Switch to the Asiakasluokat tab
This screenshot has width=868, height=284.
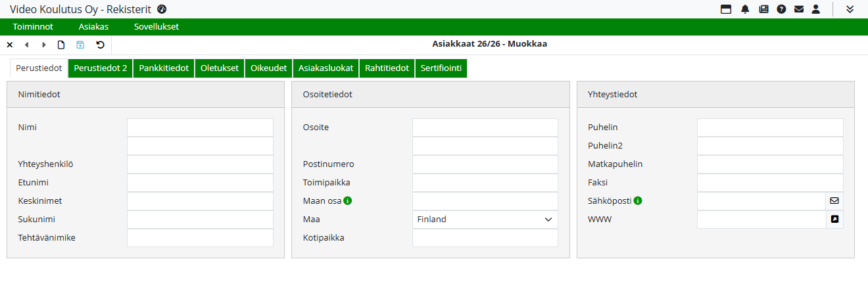point(326,68)
